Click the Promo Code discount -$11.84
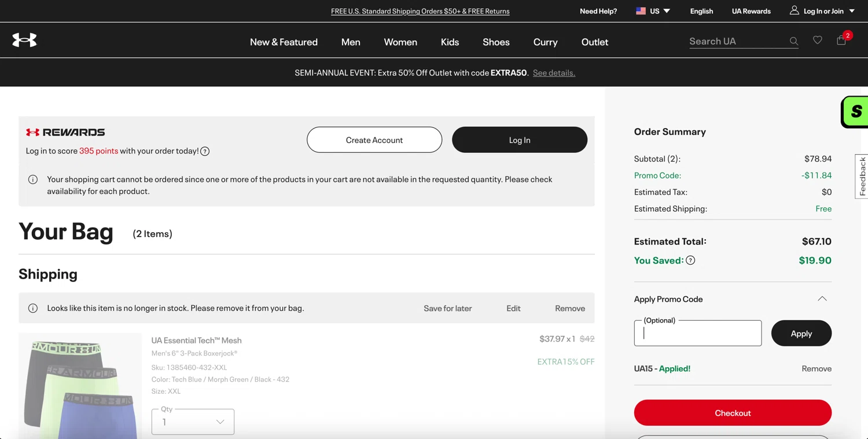 [816, 175]
